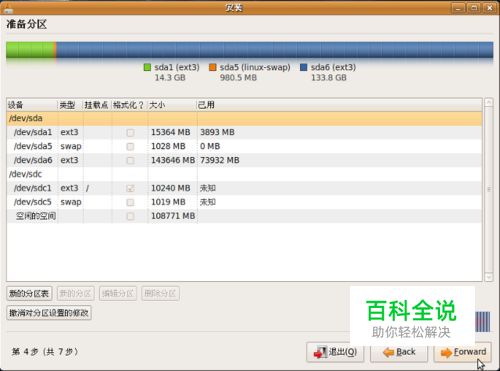Image resolution: width=500 pixels, height=371 pixels.
Task: Click the blue sda6 (ext3) legend swatch
Action: point(303,67)
